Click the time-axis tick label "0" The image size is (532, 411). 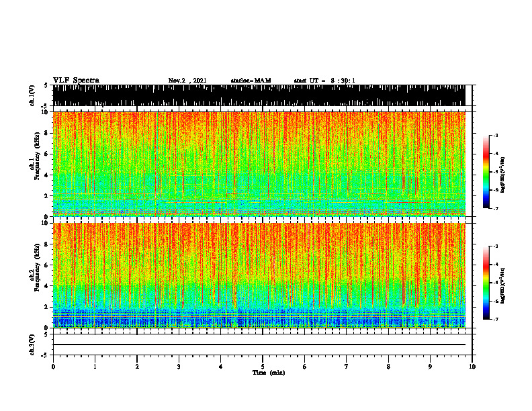point(53,367)
